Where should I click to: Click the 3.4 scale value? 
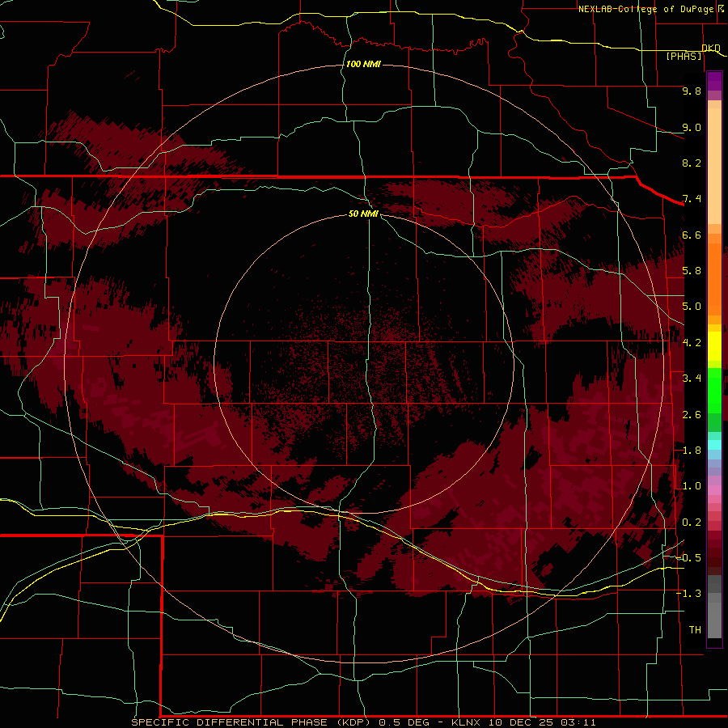(692, 379)
